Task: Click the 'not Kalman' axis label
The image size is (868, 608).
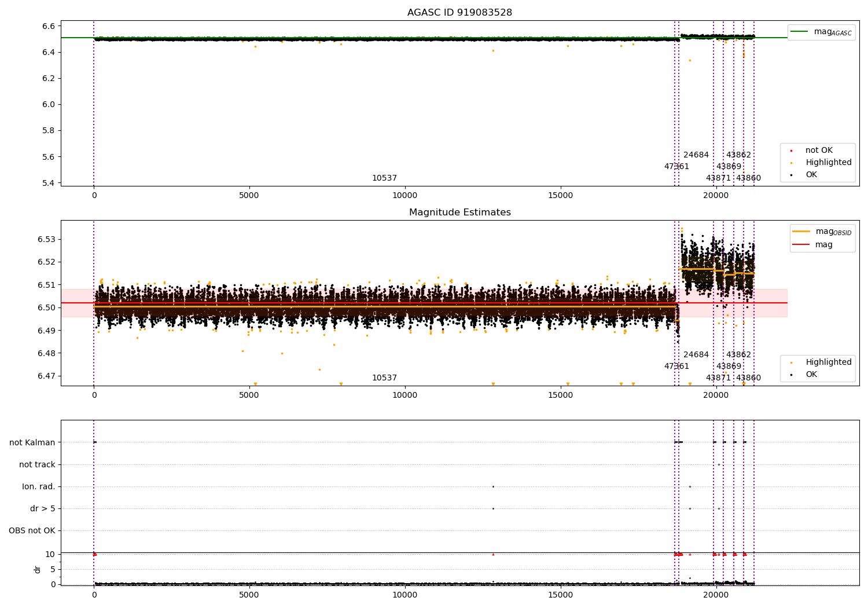Action: coord(32,443)
